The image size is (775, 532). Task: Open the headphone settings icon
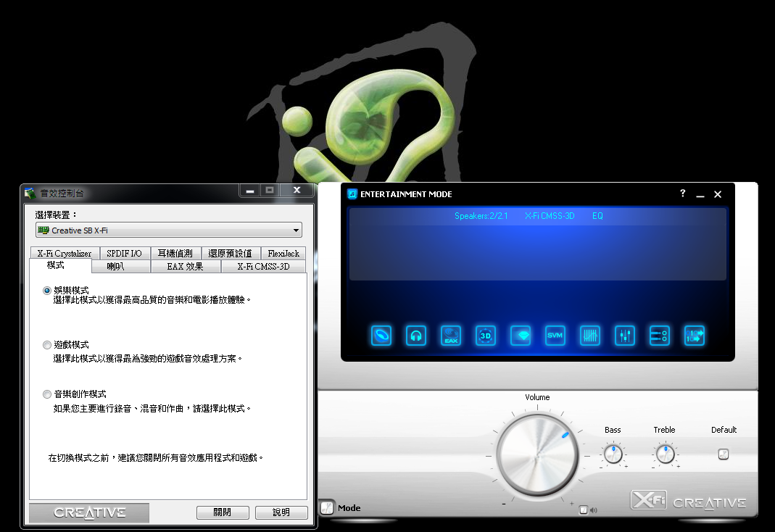point(416,336)
